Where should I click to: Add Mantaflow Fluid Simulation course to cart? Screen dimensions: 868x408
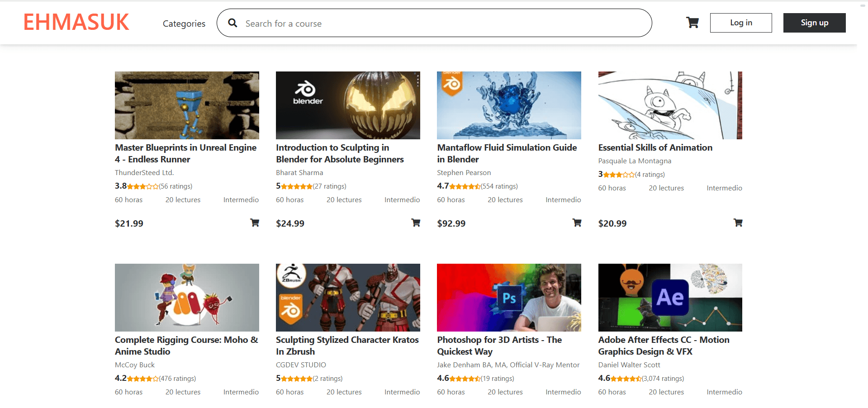577,223
